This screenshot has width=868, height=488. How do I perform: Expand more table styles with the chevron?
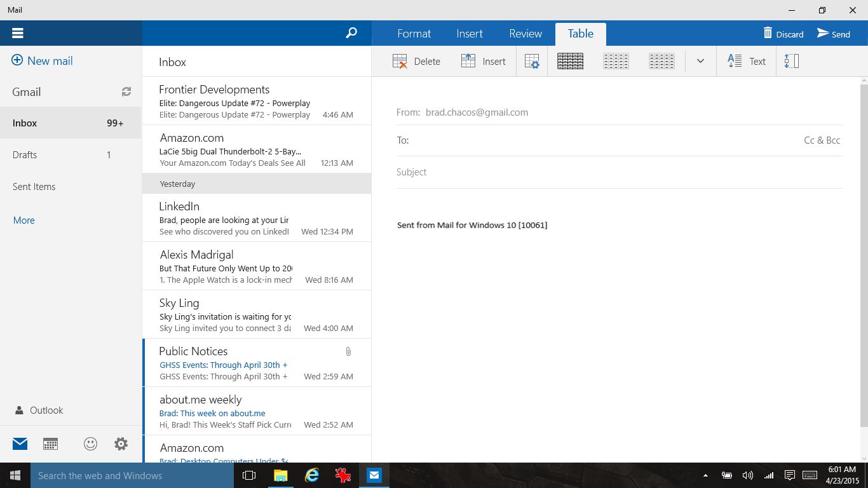point(700,60)
